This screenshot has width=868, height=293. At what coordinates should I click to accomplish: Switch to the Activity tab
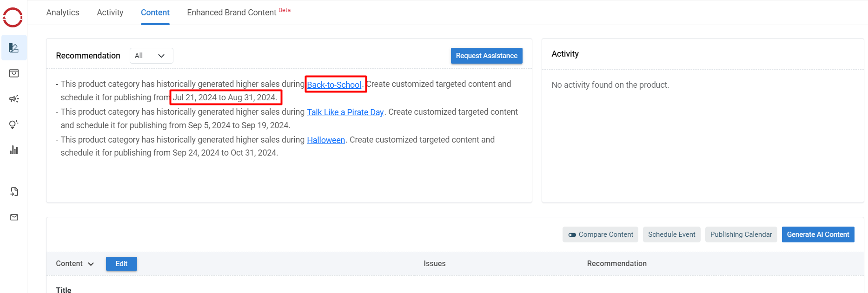point(110,13)
